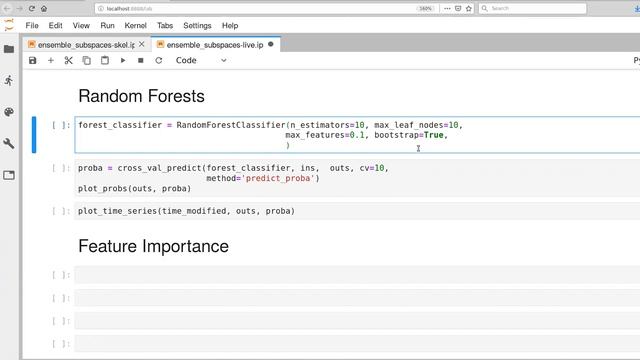Open the browser page actions menu
Screen dimensions: 640x360
[x=447, y=8]
